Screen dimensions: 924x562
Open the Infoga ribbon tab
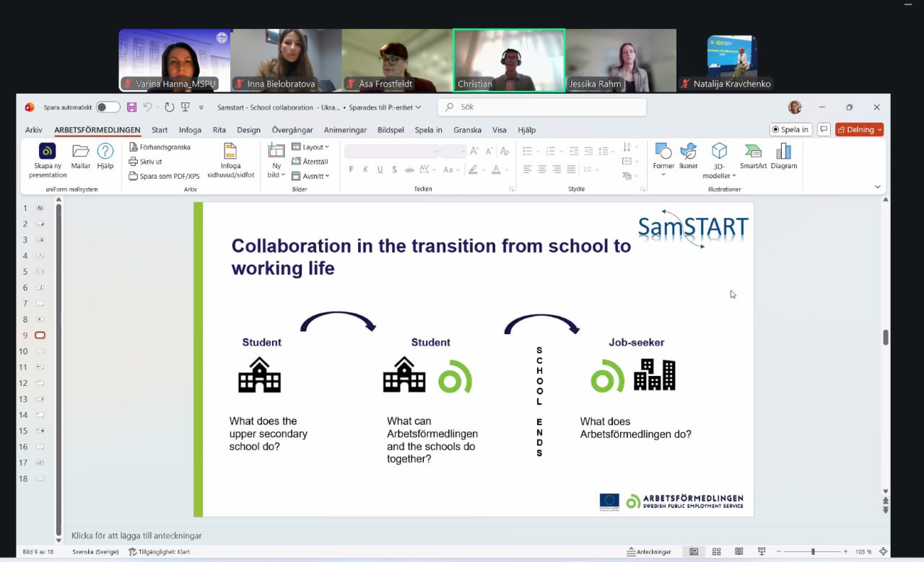click(x=190, y=130)
